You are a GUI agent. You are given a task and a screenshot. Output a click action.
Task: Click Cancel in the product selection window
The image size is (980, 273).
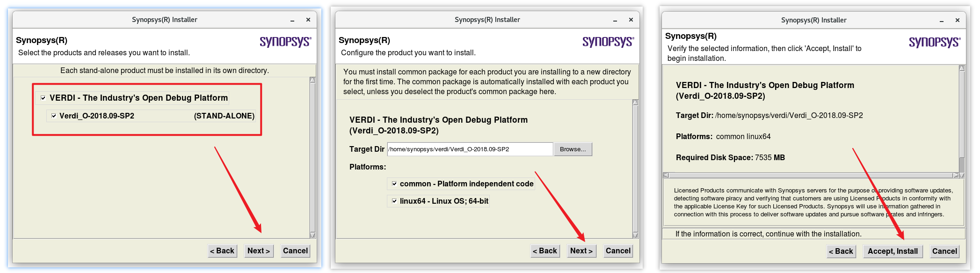click(295, 251)
